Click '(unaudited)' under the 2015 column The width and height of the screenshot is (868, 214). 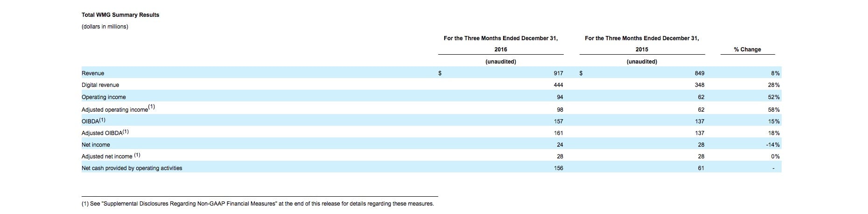coord(642,62)
